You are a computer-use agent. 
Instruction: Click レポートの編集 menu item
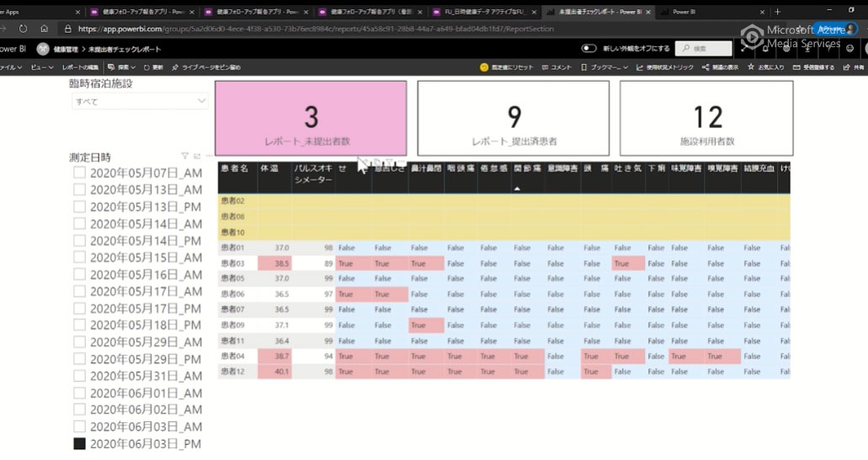pos(80,67)
